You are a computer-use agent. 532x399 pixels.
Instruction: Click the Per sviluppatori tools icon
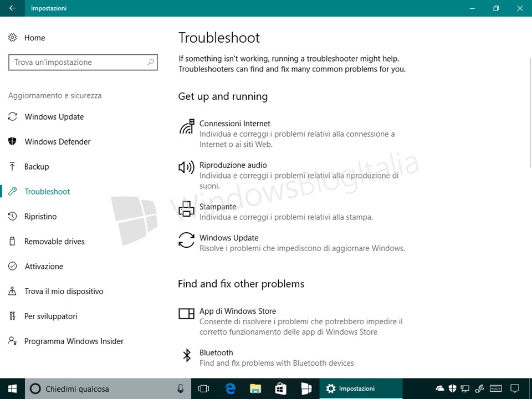(13, 316)
